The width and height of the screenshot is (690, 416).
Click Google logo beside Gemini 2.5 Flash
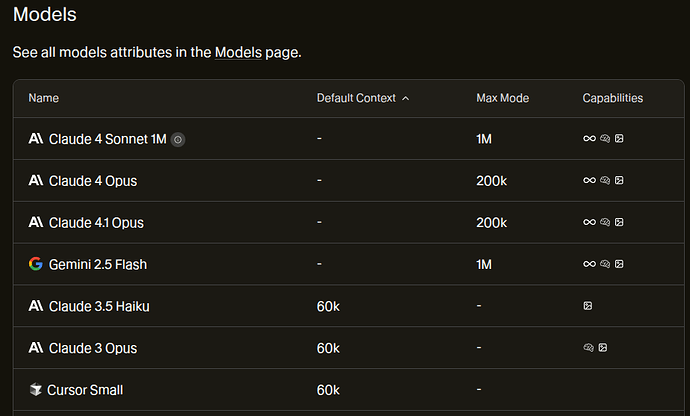click(x=36, y=264)
